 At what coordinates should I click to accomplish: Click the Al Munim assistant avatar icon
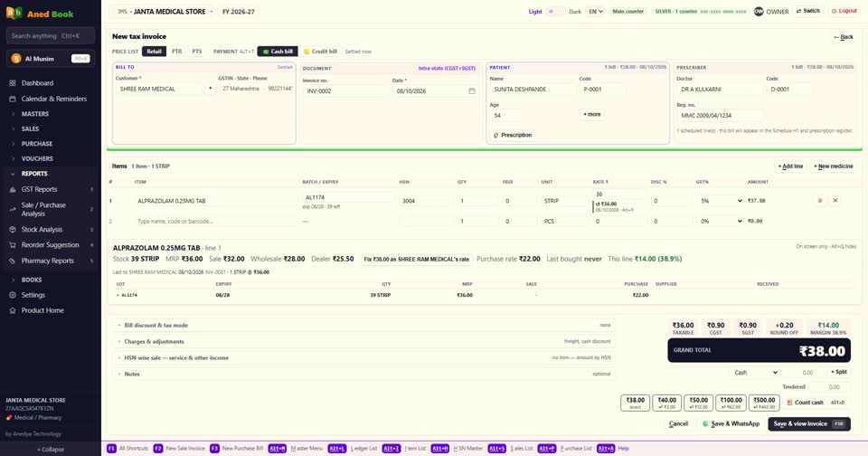coord(16,58)
